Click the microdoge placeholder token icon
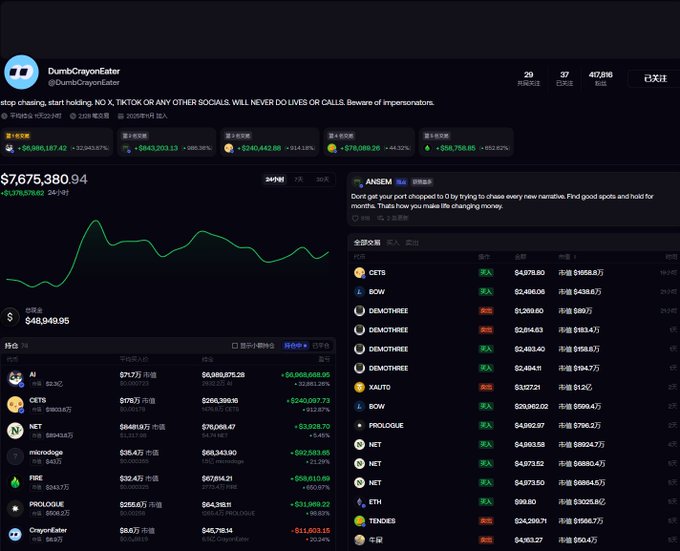This screenshot has width=680, height=551. [15, 456]
